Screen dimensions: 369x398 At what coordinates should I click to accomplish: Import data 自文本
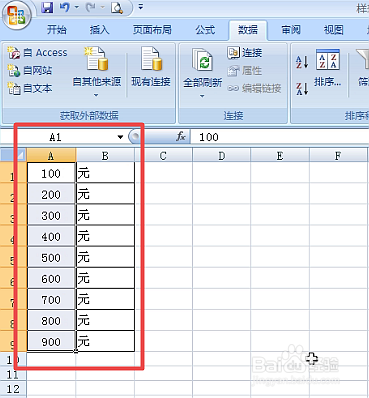tap(30, 88)
